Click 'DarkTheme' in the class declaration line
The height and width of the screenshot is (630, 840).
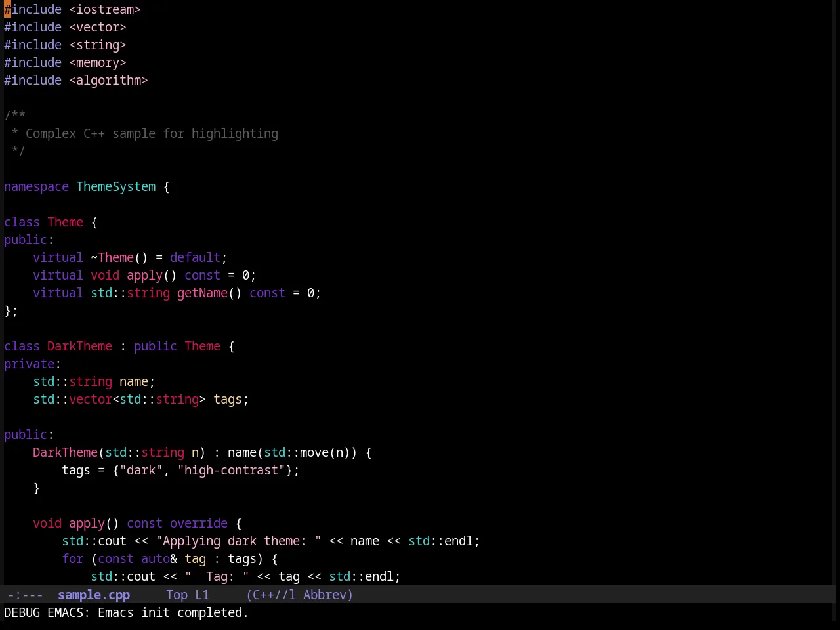pyautogui.click(x=79, y=346)
